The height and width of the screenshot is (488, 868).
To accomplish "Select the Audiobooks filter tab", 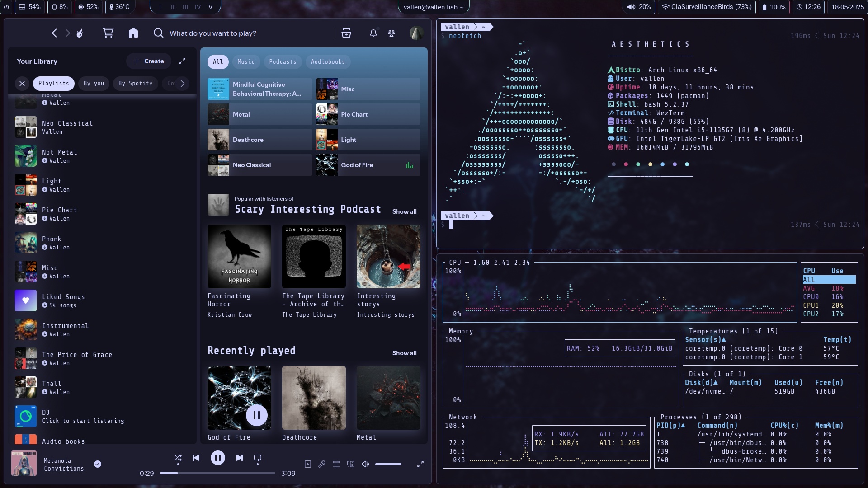I will [x=328, y=61].
